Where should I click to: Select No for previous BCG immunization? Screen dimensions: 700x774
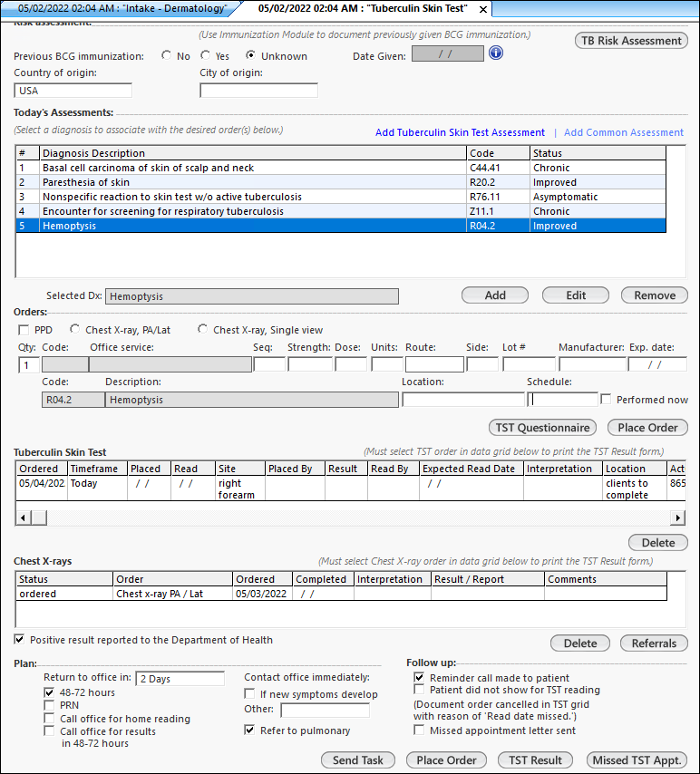167,55
